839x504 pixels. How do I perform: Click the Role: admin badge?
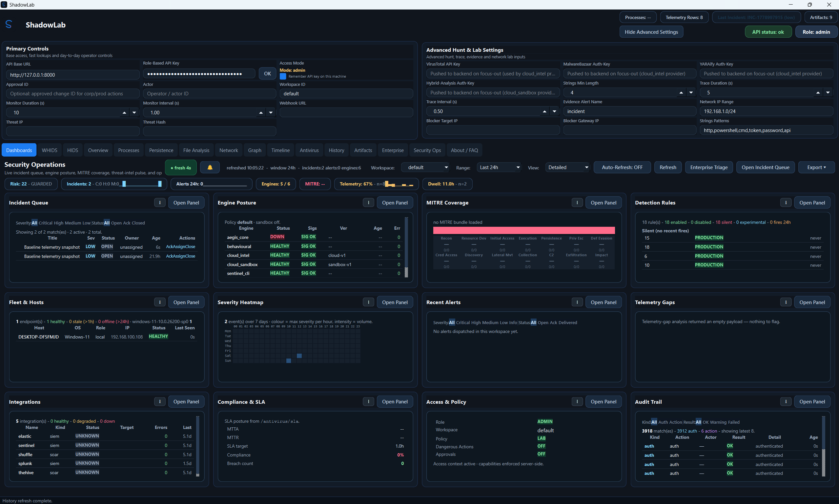(816, 32)
